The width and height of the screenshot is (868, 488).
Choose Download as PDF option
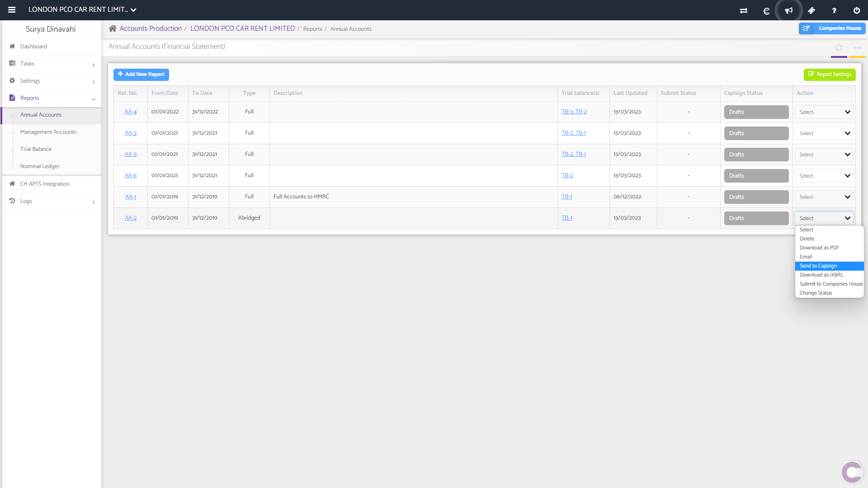819,248
